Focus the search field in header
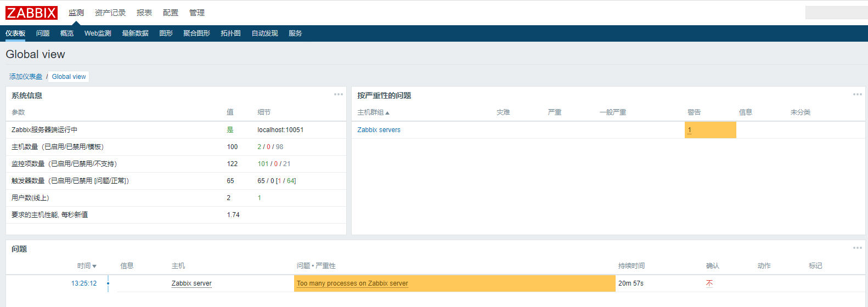This screenshot has width=868, height=307. [836, 13]
